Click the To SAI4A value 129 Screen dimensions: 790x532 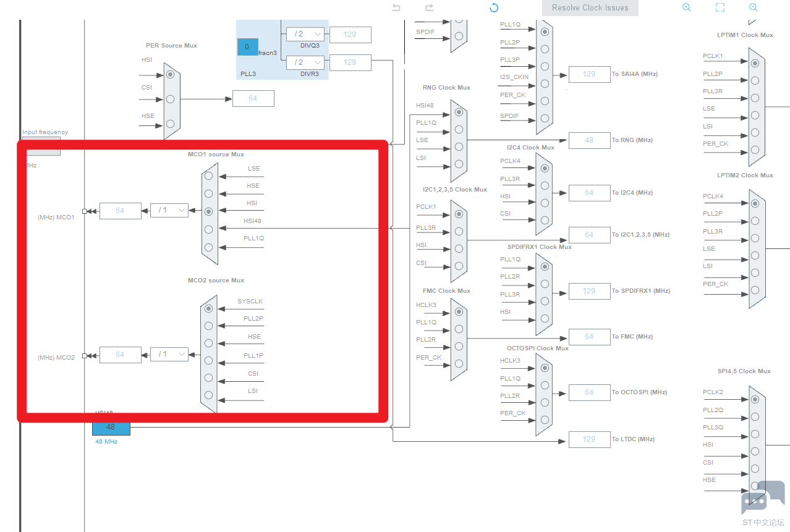click(x=589, y=74)
